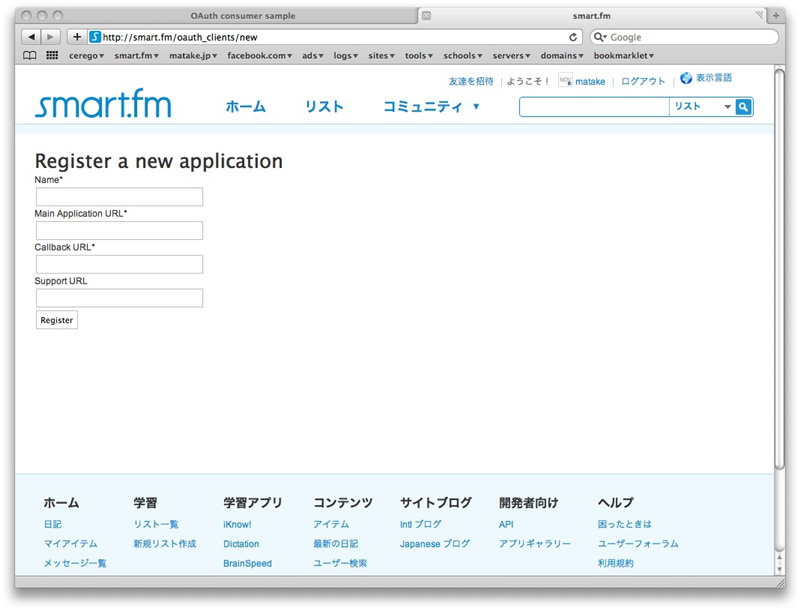Open the ads bookmarks folder
800x610 pixels.
tap(312, 56)
